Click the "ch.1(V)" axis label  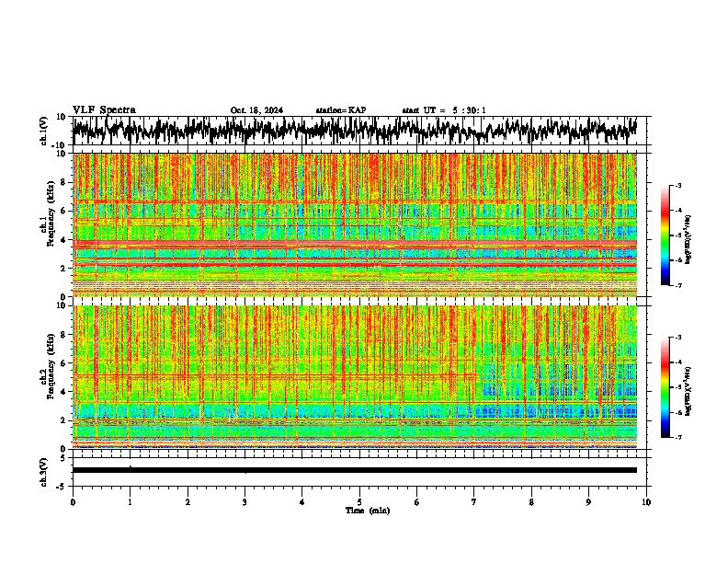[x=44, y=131]
